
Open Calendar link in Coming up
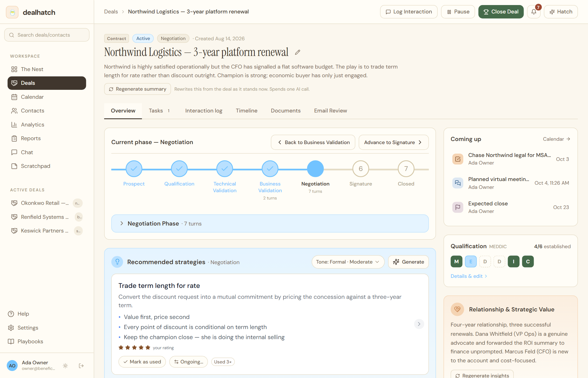click(x=556, y=139)
